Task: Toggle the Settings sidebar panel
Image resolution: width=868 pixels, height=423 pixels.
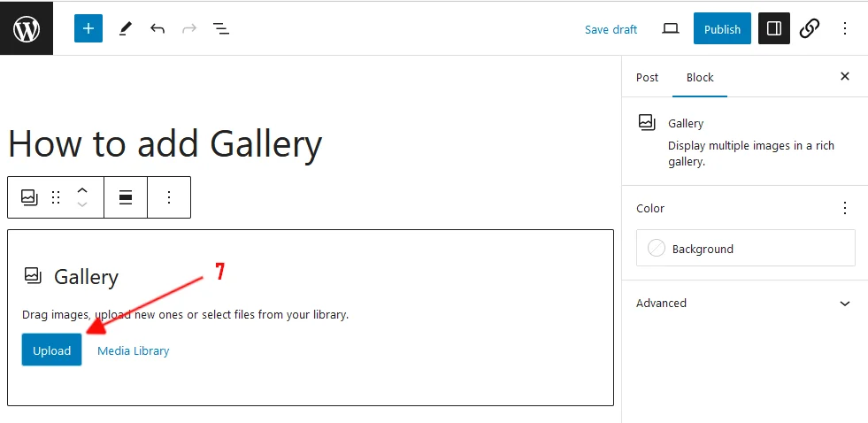Action: click(x=774, y=28)
